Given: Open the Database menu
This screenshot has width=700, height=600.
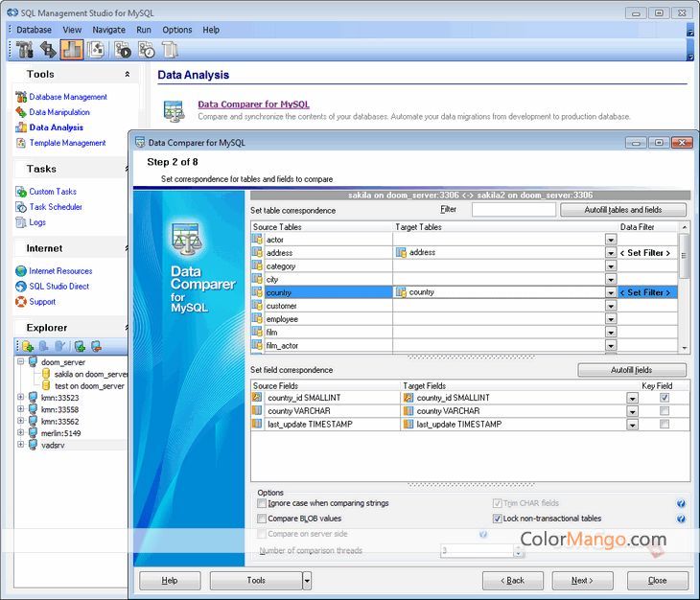Looking at the screenshot, I should pos(34,30).
